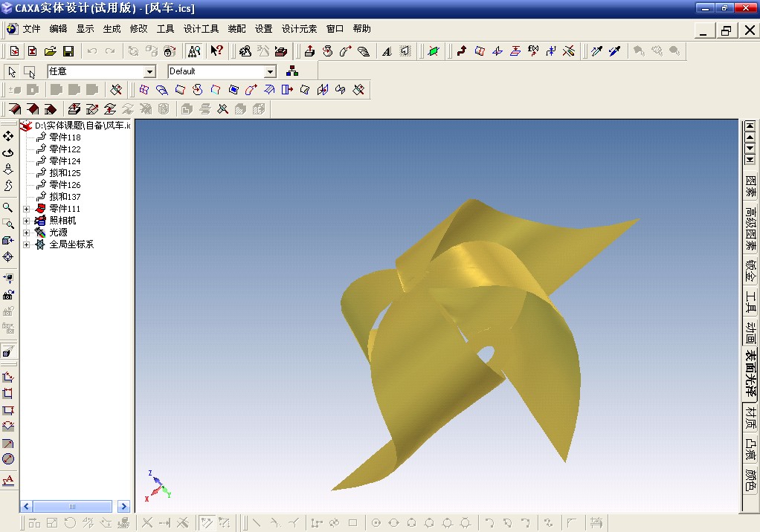Select 拟和137 in the design tree
Image resolution: width=760 pixels, height=532 pixels.
(65, 197)
